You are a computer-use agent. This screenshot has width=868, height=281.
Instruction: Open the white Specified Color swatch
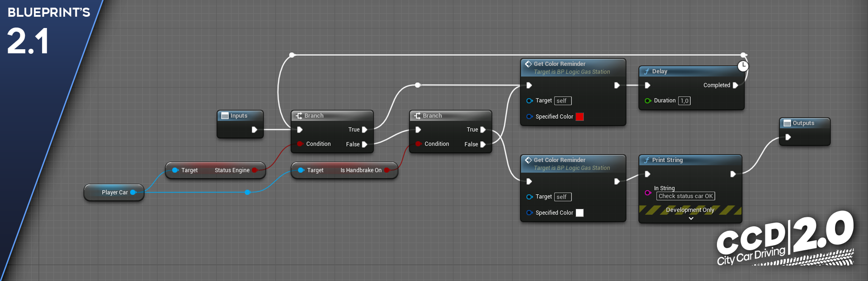580,213
